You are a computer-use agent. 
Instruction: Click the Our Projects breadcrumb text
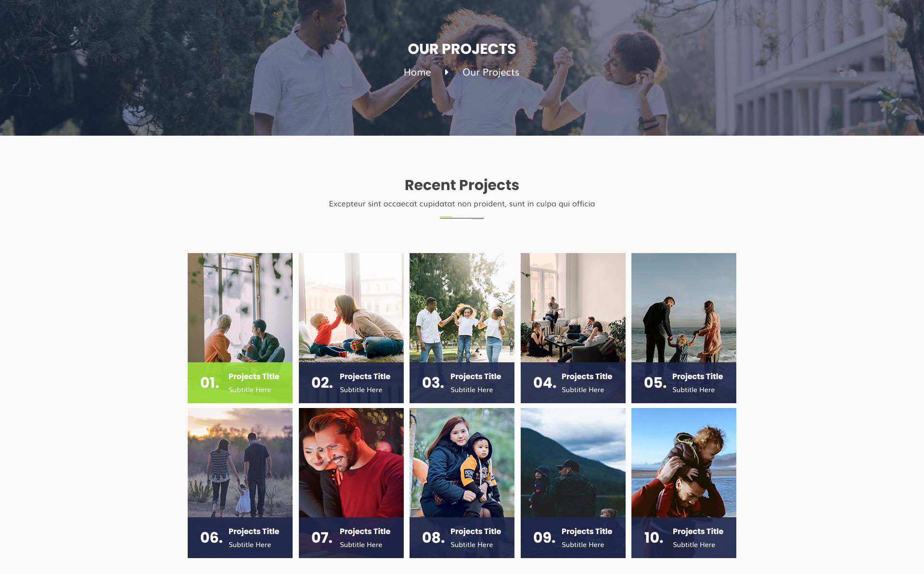pyautogui.click(x=491, y=72)
